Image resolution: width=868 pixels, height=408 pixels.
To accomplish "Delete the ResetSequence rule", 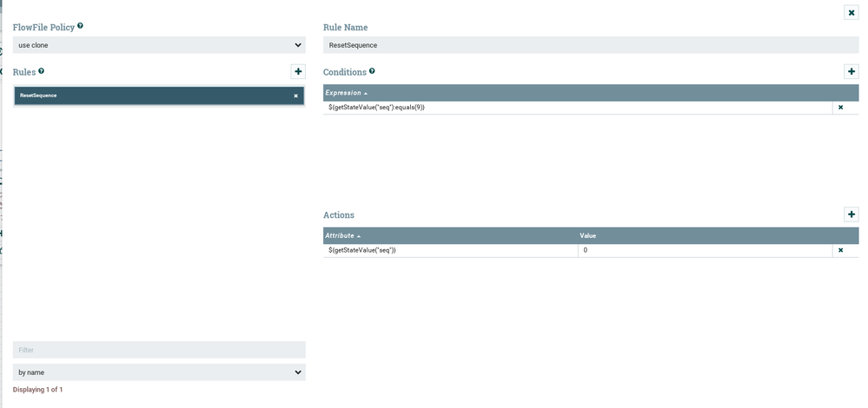I will (295, 95).
